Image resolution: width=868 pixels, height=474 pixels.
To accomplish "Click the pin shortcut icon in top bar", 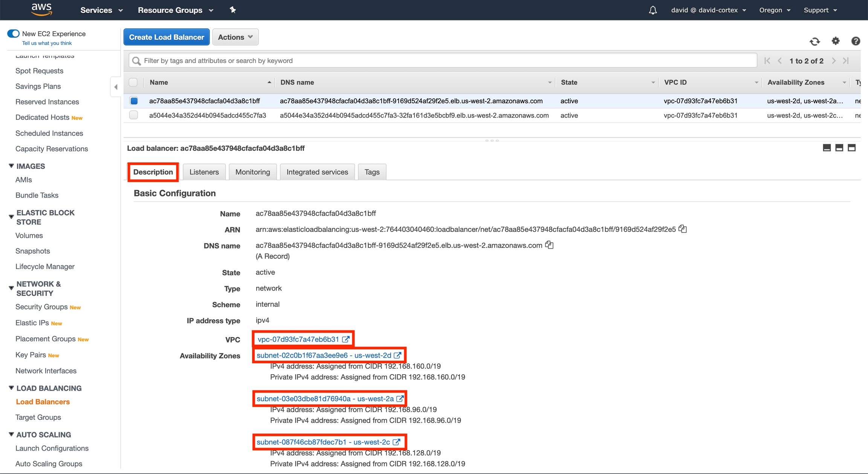I will (x=233, y=10).
